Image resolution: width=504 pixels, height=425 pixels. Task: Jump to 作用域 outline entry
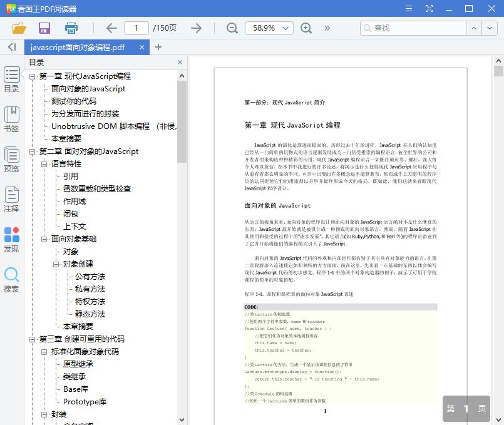point(75,202)
